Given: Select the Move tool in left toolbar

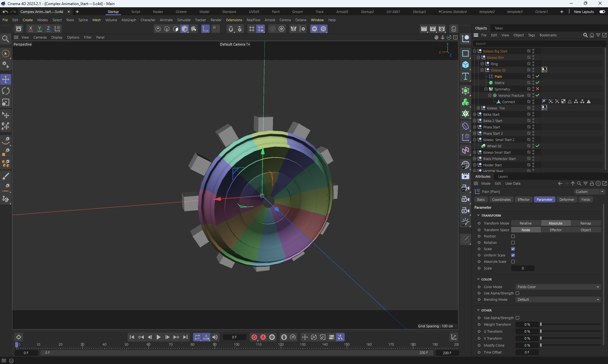Looking at the screenshot, I should [x=6, y=79].
